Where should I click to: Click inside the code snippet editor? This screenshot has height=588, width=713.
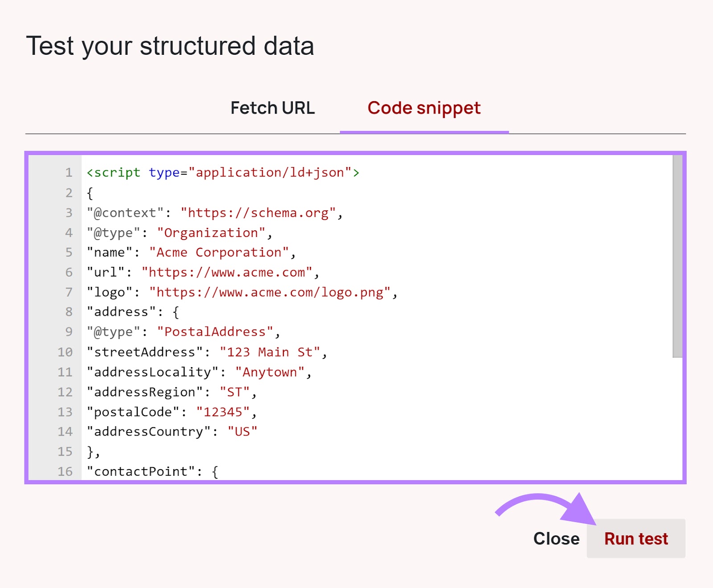312,312
